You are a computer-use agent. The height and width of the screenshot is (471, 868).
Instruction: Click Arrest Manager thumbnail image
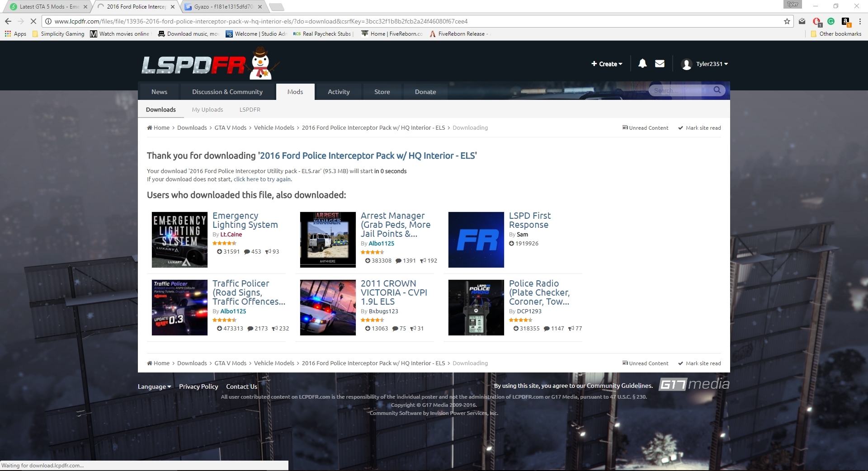pyautogui.click(x=328, y=240)
